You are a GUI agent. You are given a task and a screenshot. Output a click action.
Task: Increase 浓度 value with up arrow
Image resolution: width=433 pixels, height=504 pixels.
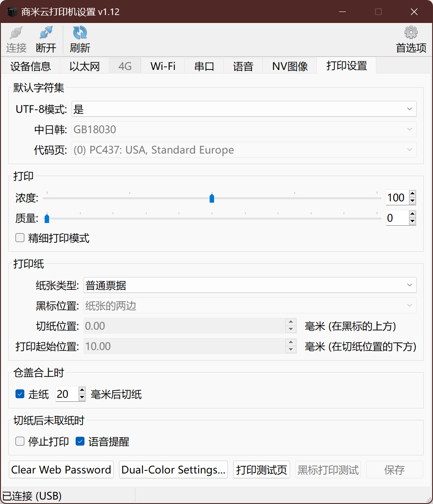coord(412,194)
